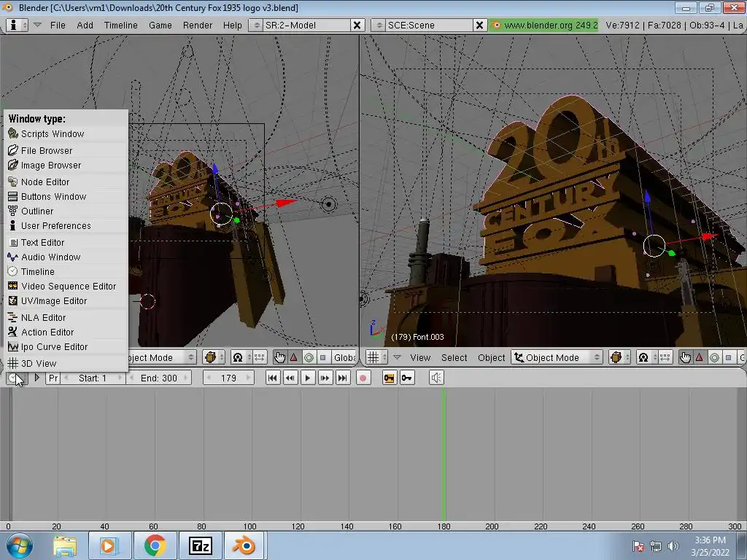Image resolution: width=747 pixels, height=560 pixels.
Task: Open right viewport View menu
Action: [x=420, y=357]
